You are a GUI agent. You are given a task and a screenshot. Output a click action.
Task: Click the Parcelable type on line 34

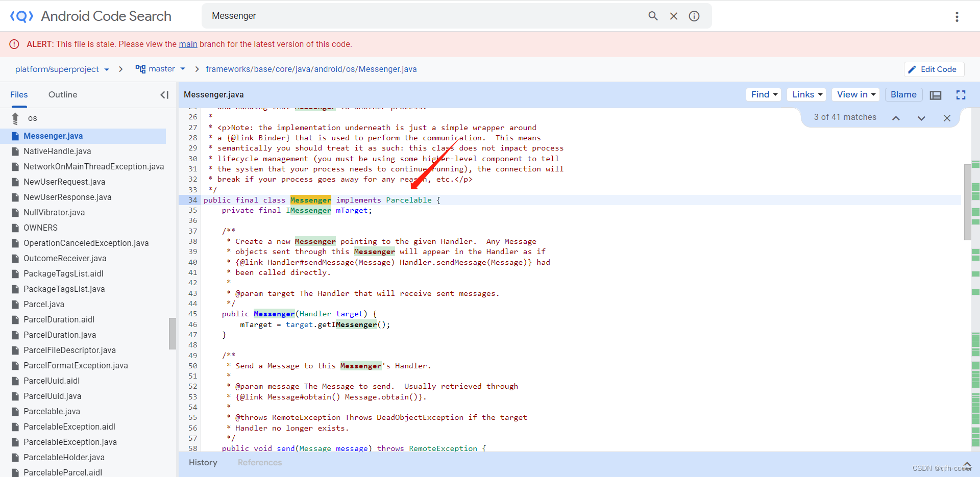click(409, 200)
